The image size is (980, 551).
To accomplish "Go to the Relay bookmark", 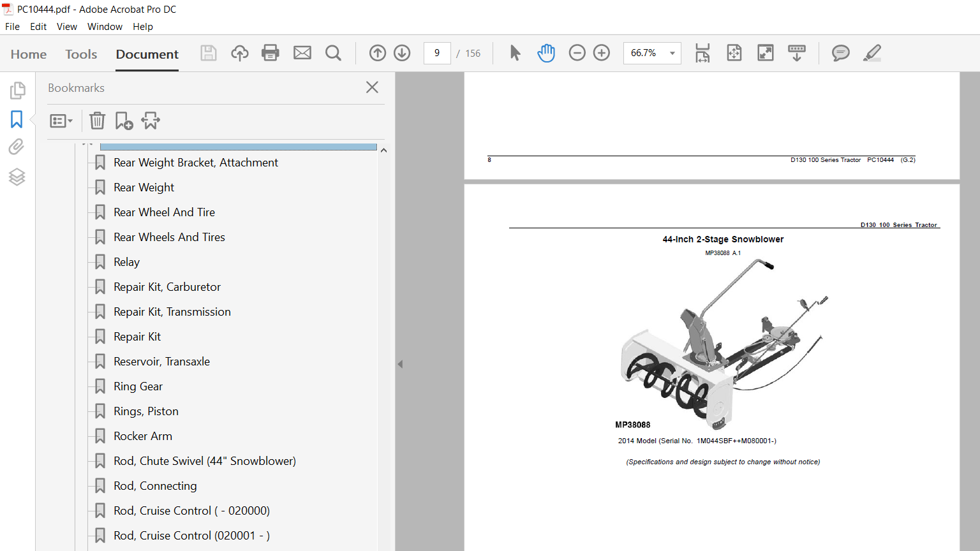I will [x=126, y=262].
